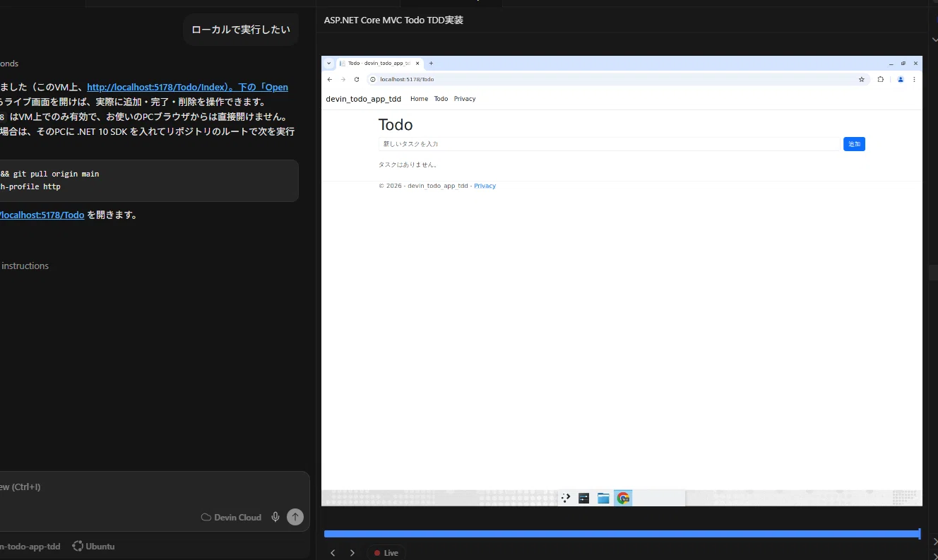The image size is (938, 560).
Task: Click the microphone icon in the chat input
Action: pos(275,517)
